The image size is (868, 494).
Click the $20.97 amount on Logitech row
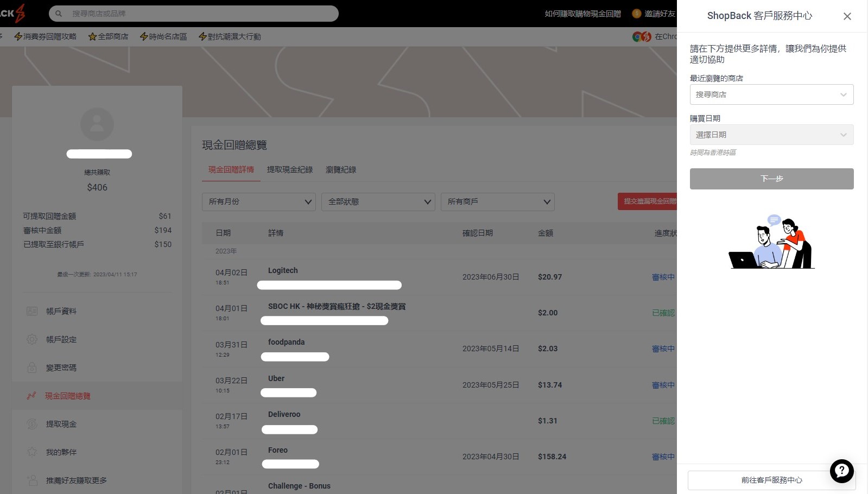550,277
